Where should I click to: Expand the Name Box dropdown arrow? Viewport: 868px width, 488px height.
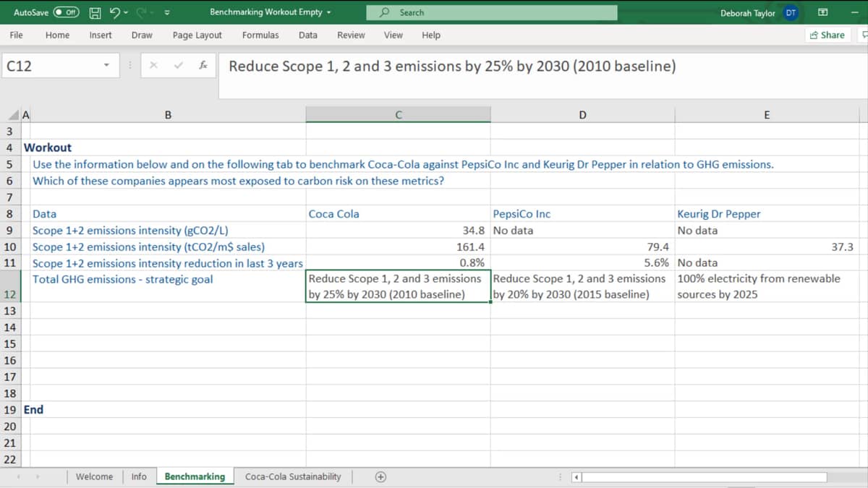pos(107,66)
